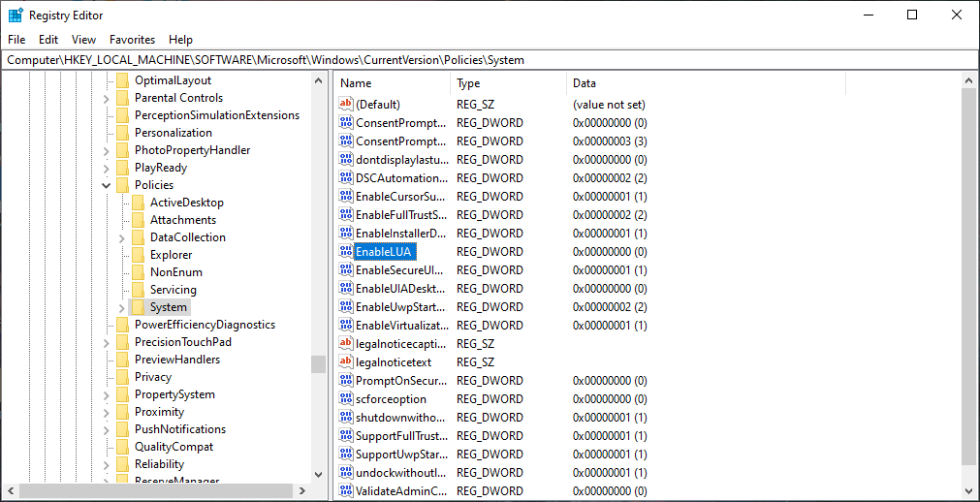
Task: Click the (value not set) data cell
Action: (x=609, y=105)
